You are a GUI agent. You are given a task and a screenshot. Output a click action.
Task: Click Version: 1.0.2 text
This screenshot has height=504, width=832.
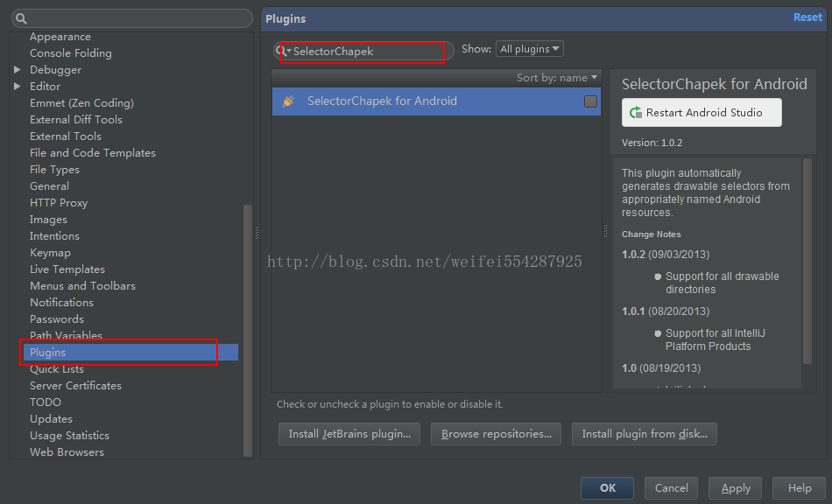pos(652,143)
